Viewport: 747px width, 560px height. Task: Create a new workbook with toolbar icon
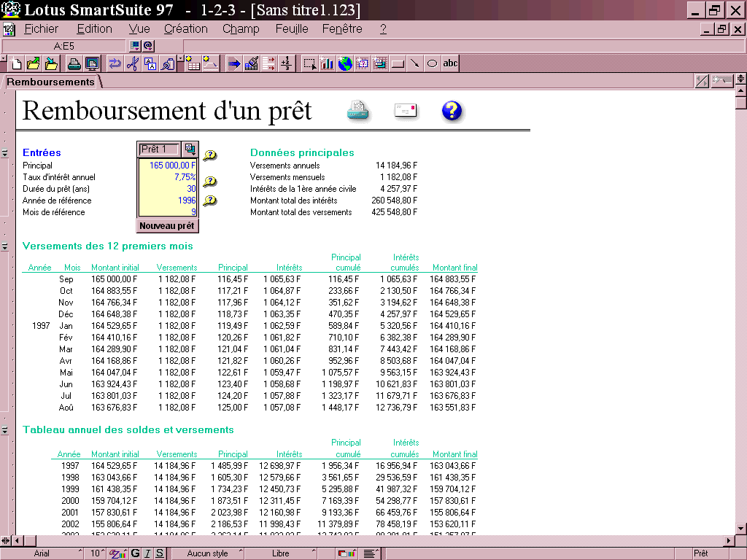16,63
